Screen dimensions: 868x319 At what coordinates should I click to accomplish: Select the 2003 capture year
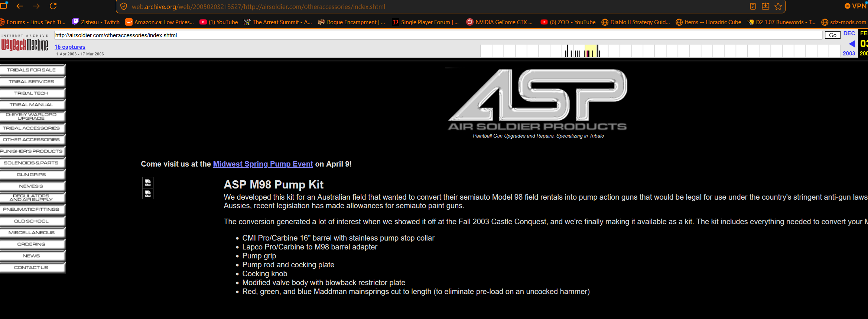[849, 54]
